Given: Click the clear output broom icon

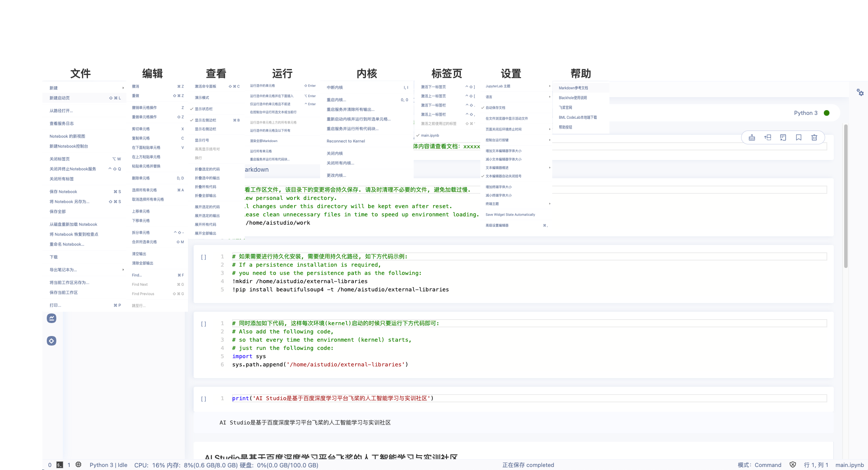Looking at the screenshot, I should pyautogui.click(x=752, y=137).
